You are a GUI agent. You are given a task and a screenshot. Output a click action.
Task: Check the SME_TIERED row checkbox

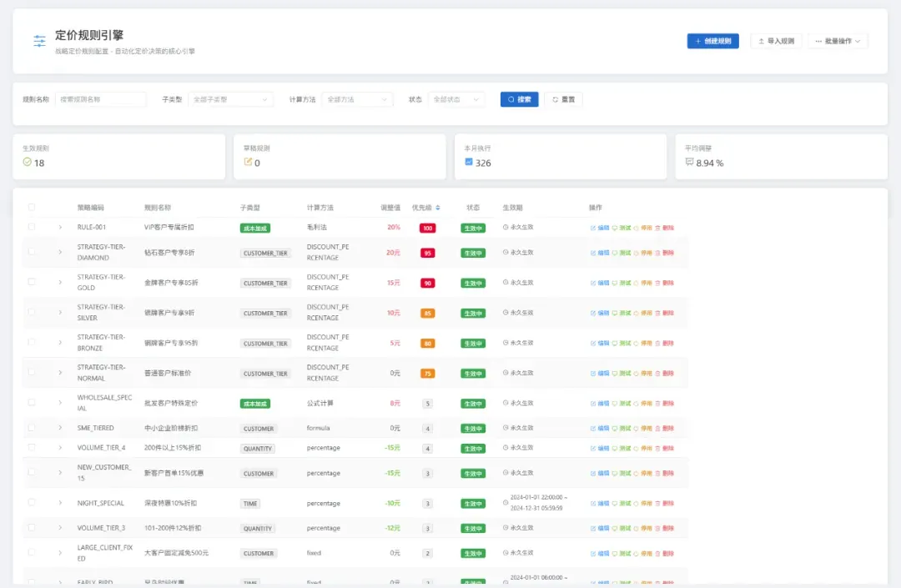[32, 428]
